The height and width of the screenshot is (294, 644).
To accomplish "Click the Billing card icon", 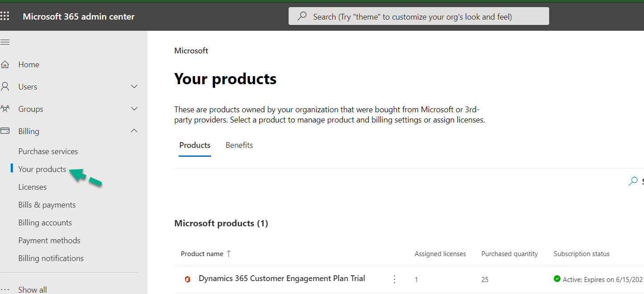I will [x=5, y=131].
